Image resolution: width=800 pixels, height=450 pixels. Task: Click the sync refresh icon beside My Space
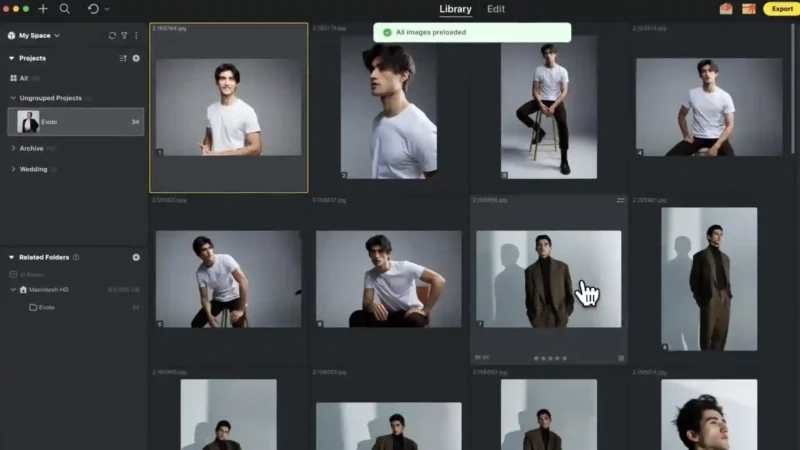(x=112, y=36)
